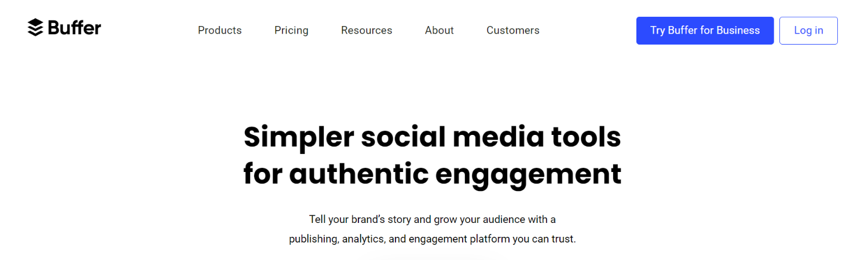Click the word social in headline

401,137
